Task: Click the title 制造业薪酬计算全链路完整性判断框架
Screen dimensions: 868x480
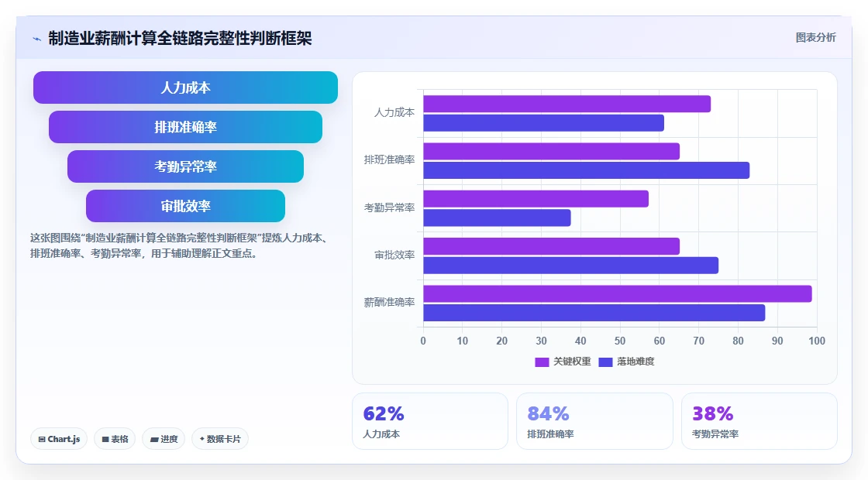Action: click(x=180, y=38)
